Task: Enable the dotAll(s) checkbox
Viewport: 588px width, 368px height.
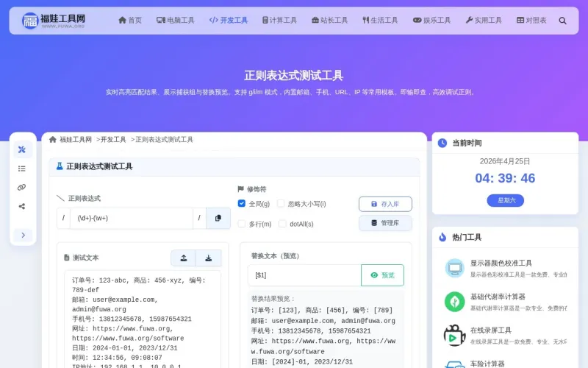Action: click(x=282, y=224)
